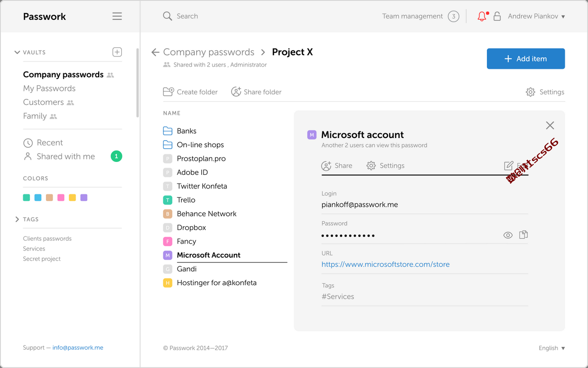Image resolution: width=588 pixels, height=368 pixels.
Task: Open Recent items list
Action: point(50,143)
